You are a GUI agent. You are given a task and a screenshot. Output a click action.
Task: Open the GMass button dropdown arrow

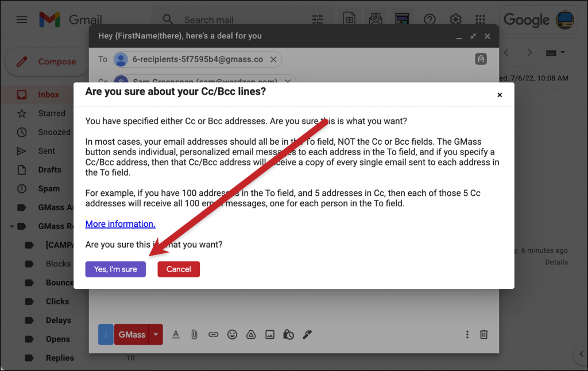point(154,334)
